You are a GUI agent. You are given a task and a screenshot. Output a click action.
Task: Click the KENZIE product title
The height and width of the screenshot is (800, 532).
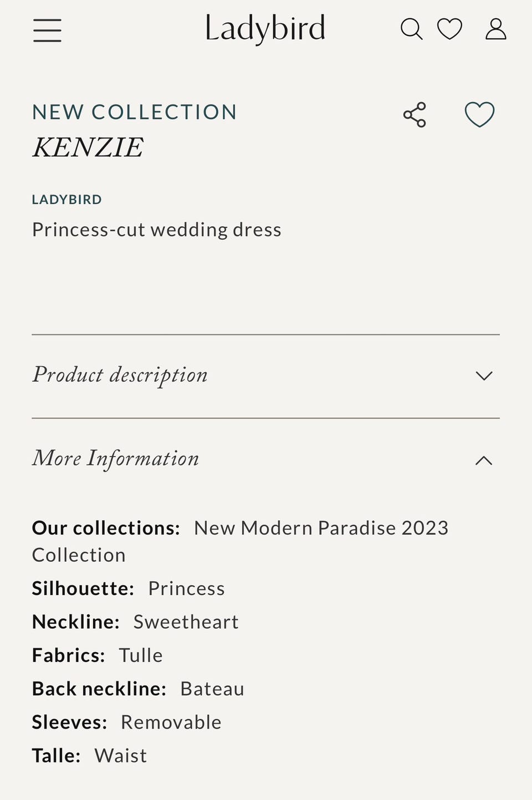coord(88,147)
